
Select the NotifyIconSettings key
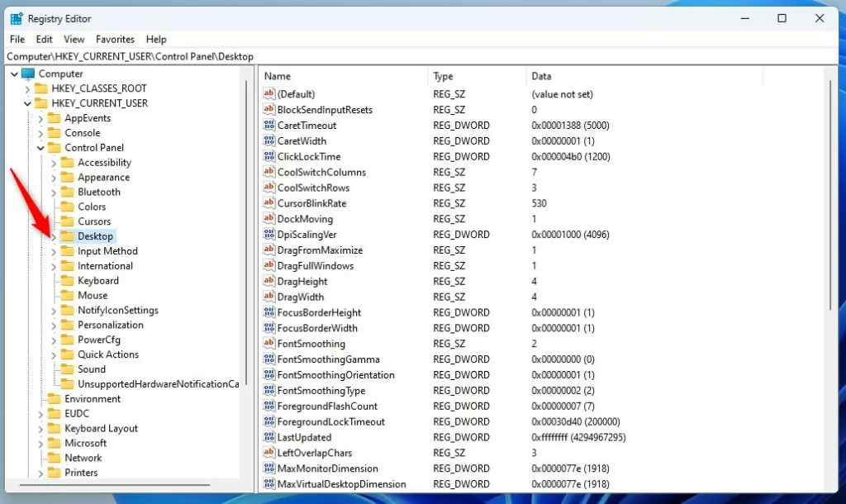click(x=117, y=310)
